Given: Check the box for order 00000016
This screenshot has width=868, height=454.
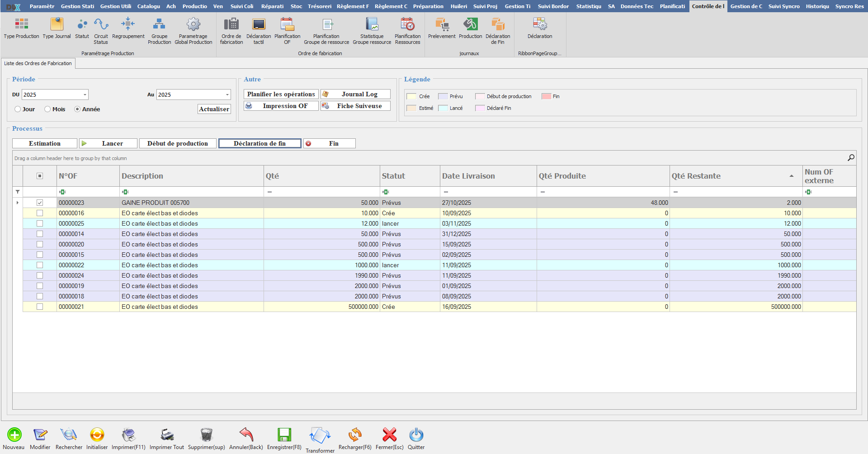Looking at the screenshot, I should 40,213.
